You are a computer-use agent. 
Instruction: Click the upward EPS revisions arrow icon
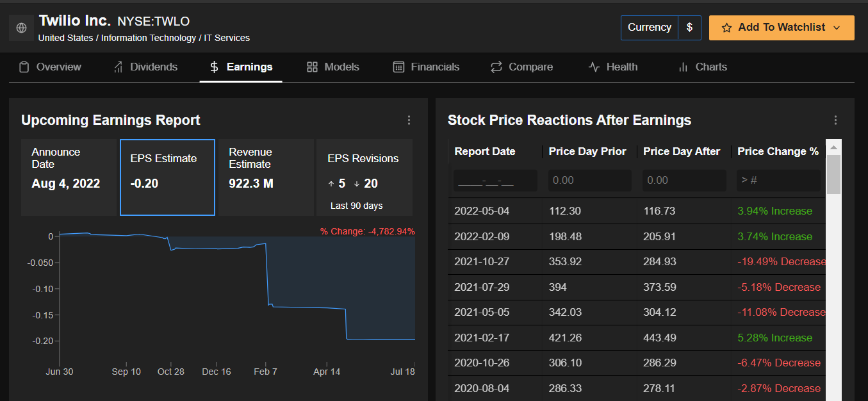coord(331,184)
